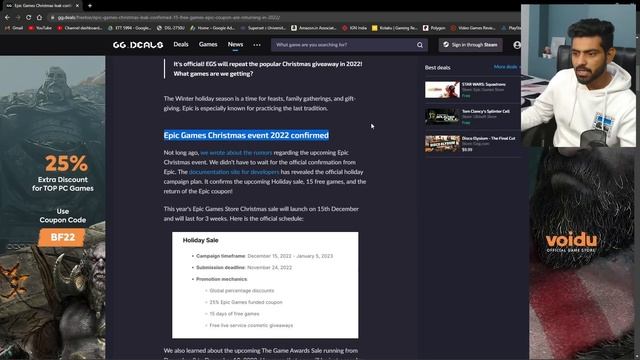The height and width of the screenshot is (360, 640).
Task: Open the STAR WARS: Squadrons deal
Action: (484, 84)
